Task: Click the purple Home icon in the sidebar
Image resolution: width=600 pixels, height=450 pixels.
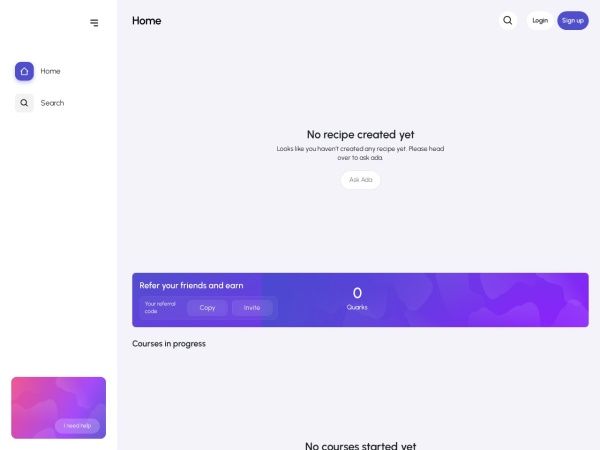Action: pos(24,71)
